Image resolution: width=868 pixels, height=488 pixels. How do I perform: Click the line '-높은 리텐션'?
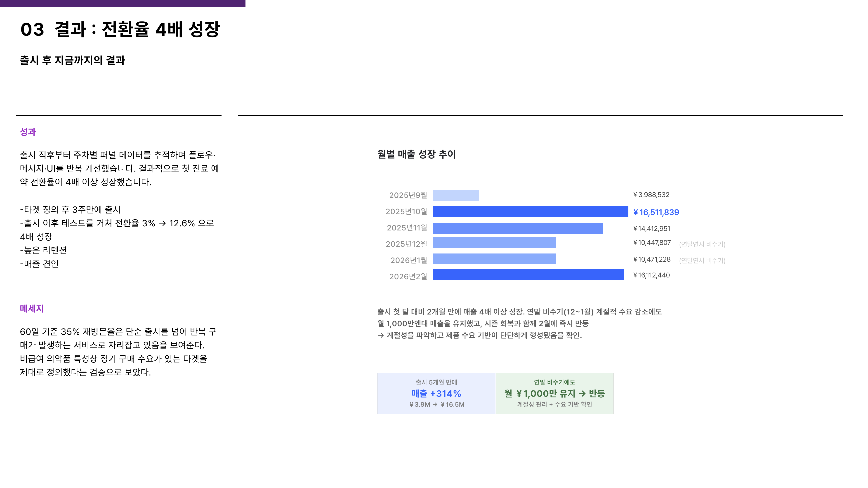pyautogui.click(x=43, y=250)
